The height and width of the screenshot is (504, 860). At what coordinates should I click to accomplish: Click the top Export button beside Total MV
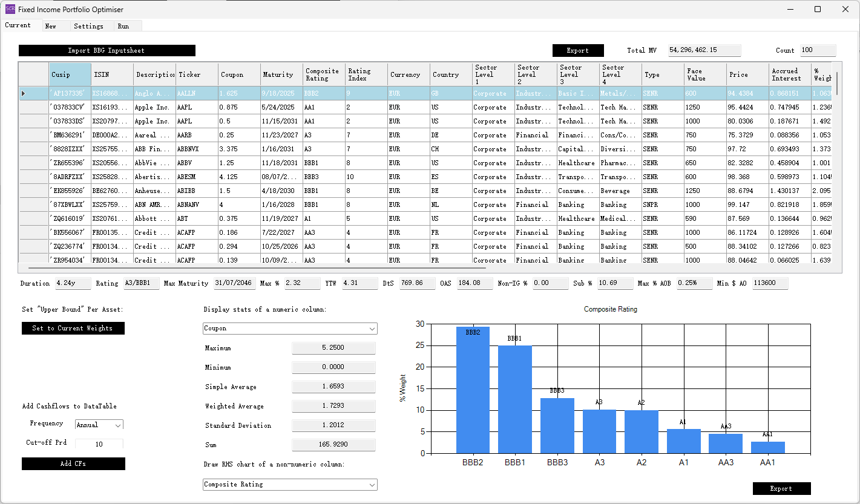577,51
